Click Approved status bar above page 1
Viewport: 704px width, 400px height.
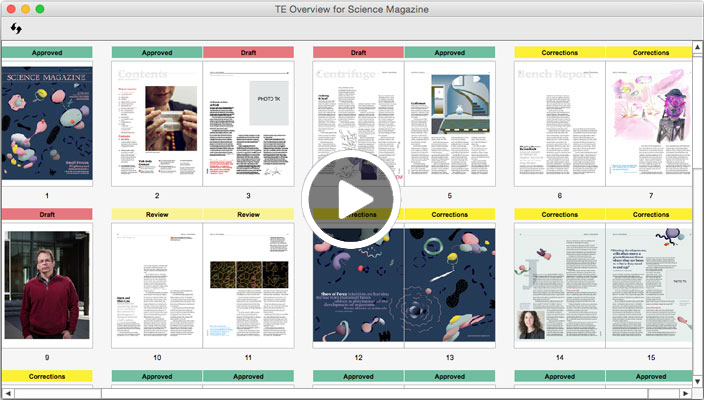pos(47,53)
